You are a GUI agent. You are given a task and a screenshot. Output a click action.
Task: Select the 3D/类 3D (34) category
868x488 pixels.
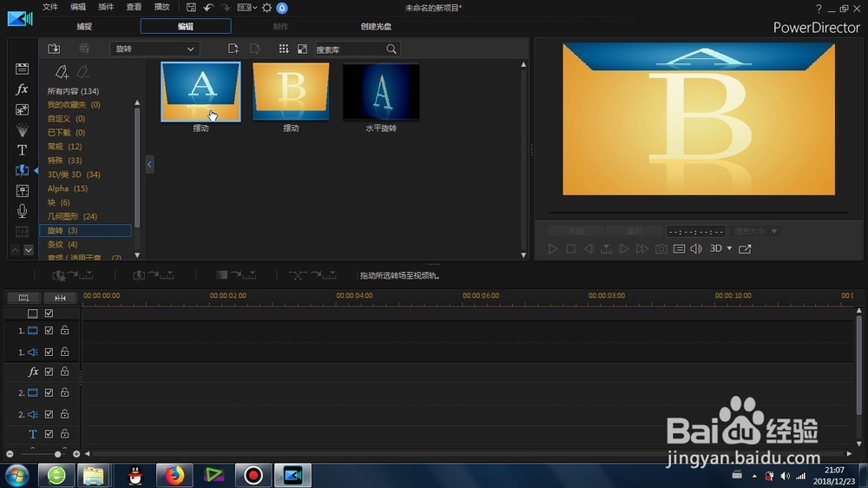point(74,175)
